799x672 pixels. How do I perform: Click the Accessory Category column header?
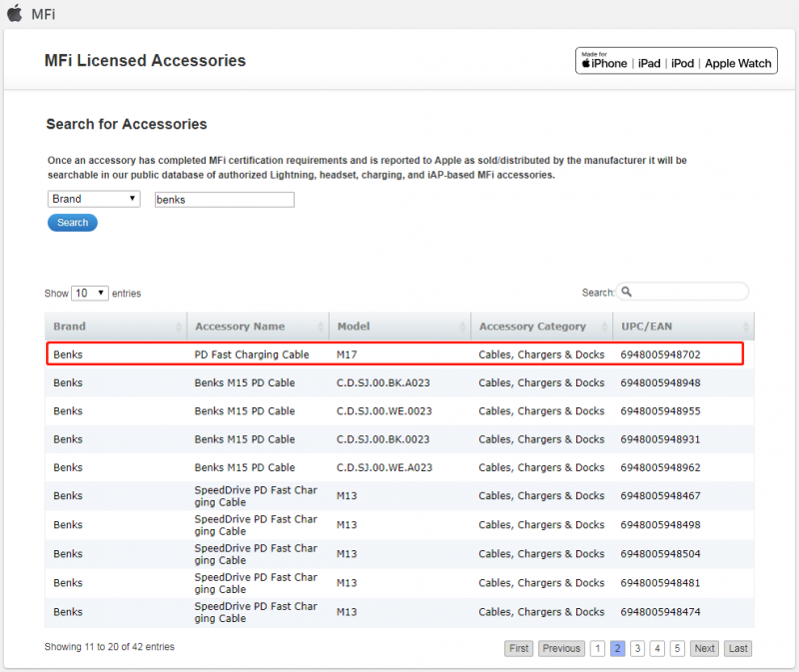(x=541, y=327)
